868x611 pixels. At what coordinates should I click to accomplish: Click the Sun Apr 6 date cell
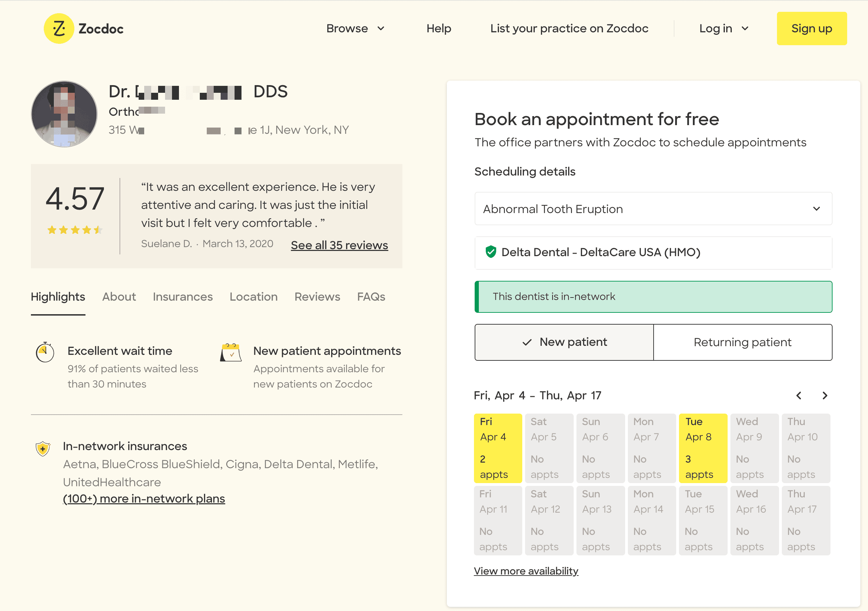600,448
